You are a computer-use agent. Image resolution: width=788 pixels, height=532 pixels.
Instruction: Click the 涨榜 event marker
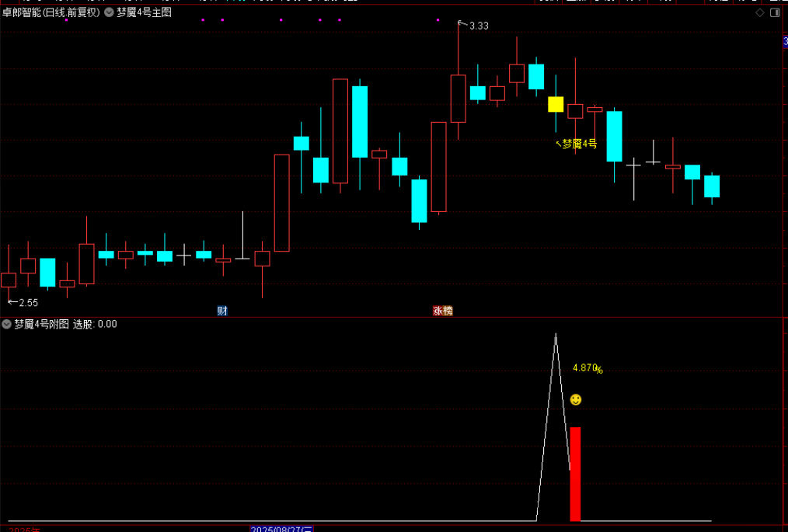tap(442, 311)
